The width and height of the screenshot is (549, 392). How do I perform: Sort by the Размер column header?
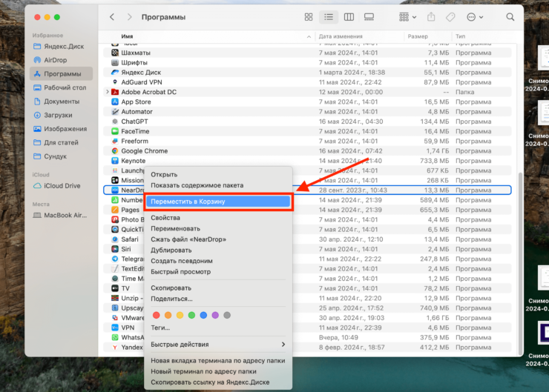[x=418, y=36]
